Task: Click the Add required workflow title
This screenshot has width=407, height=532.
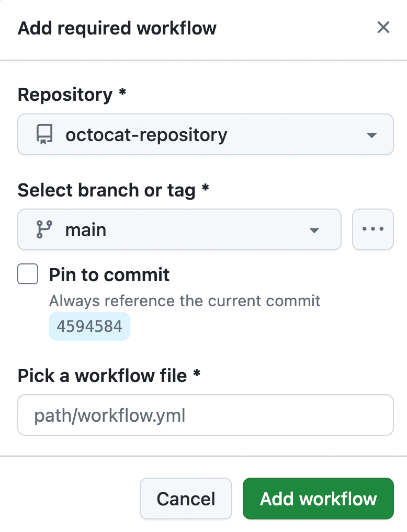Action: [x=117, y=28]
